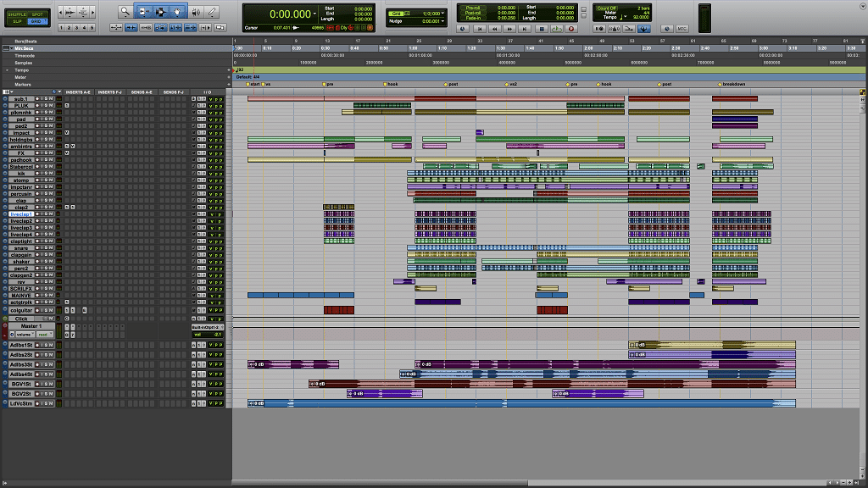This screenshot has height=488, width=868.
Task: Select the Pencil tool
Action: coord(212,12)
